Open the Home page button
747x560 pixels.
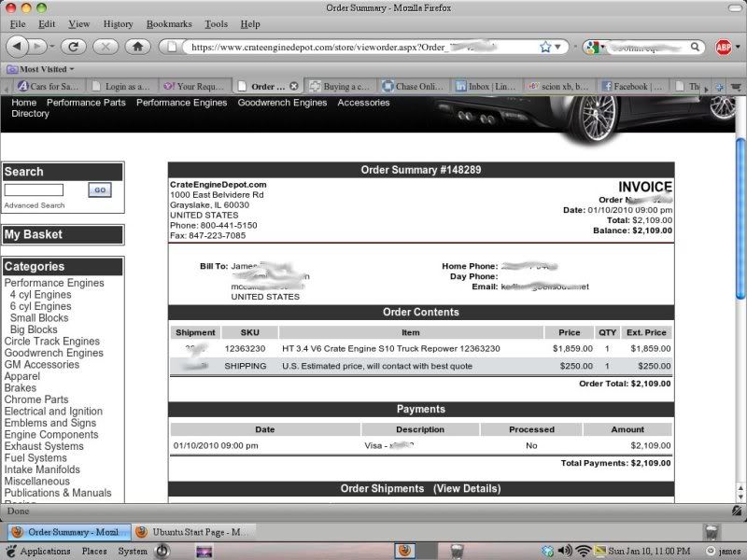coord(137,47)
